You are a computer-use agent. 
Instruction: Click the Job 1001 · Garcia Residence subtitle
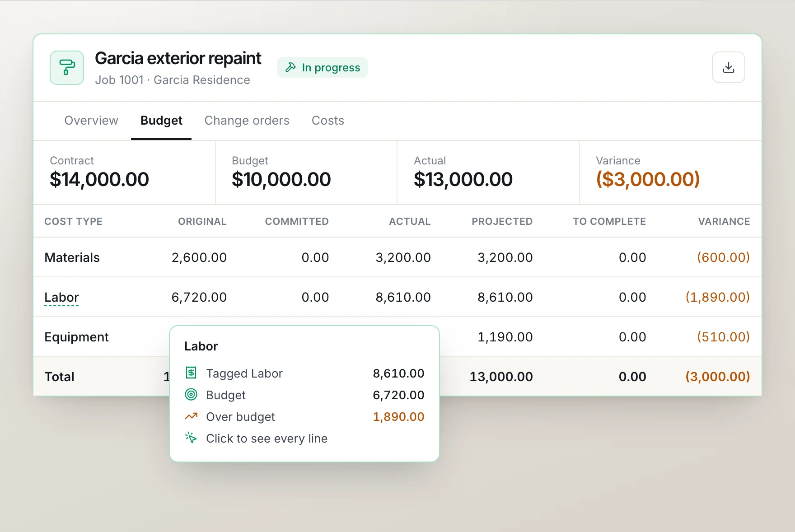[173, 80]
